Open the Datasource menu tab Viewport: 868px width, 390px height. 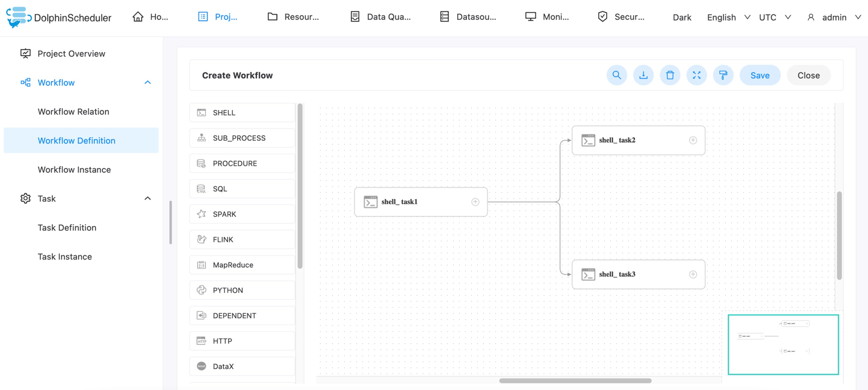468,17
